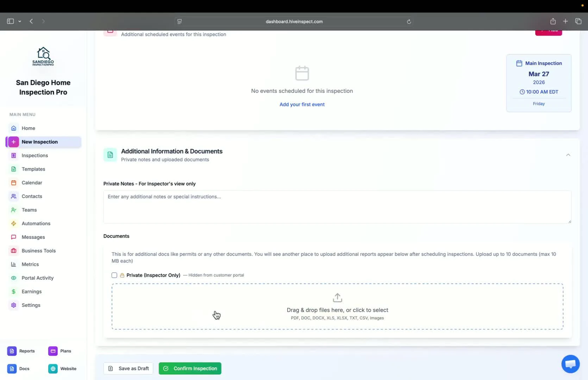
Task: Click the Confirm Inspection button
Action: [x=190, y=368]
